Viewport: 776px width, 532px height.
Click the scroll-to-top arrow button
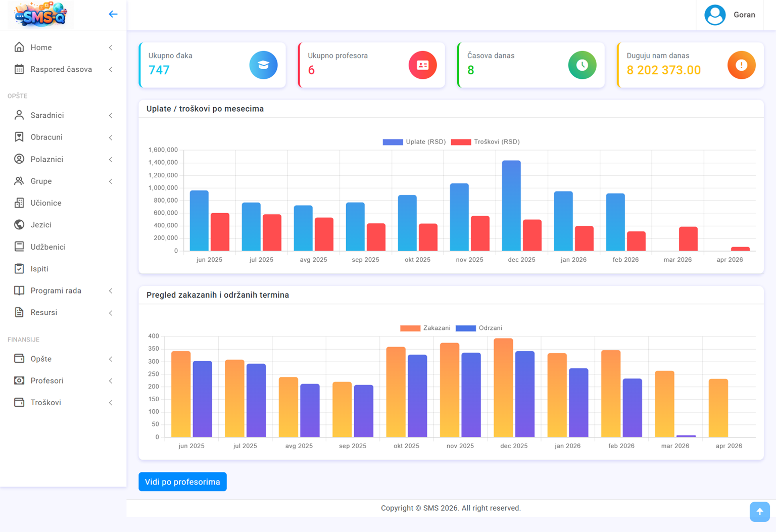pyautogui.click(x=759, y=511)
